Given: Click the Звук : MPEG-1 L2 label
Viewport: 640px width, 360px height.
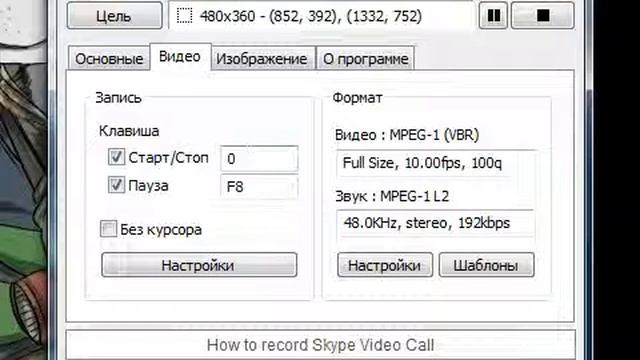Looking at the screenshot, I should (392, 196).
